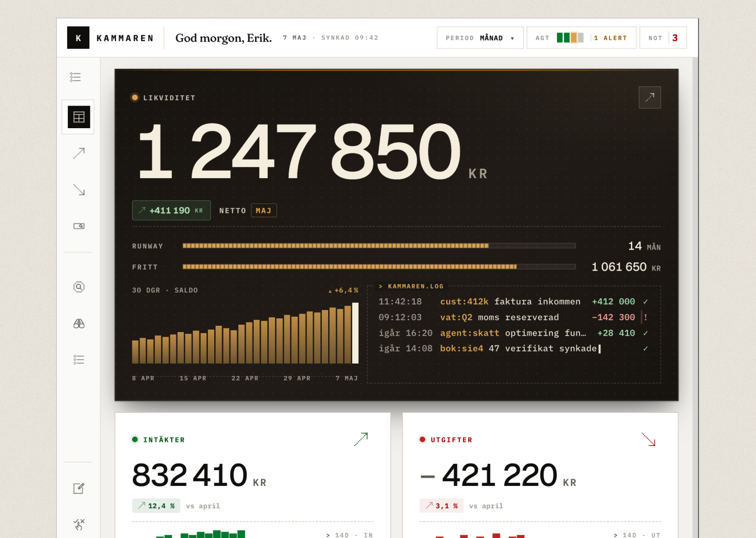Click the +411 190 kr netto badge
Screen dimensions: 756x538
pyautogui.click(x=172, y=210)
